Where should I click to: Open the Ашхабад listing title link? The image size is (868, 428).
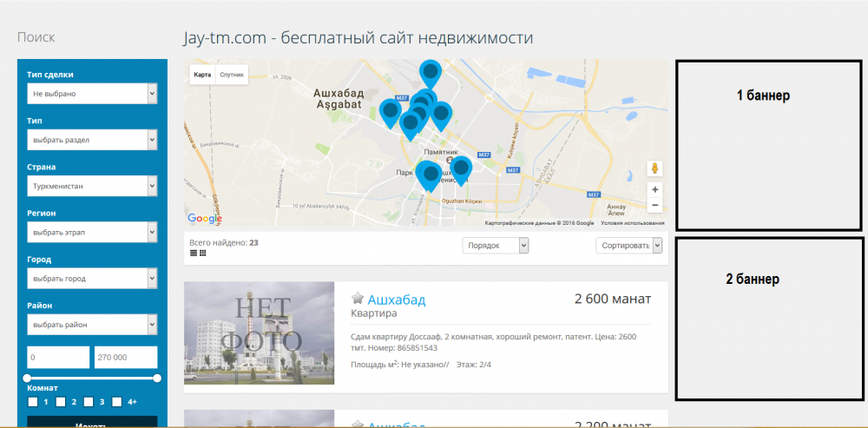(397, 300)
